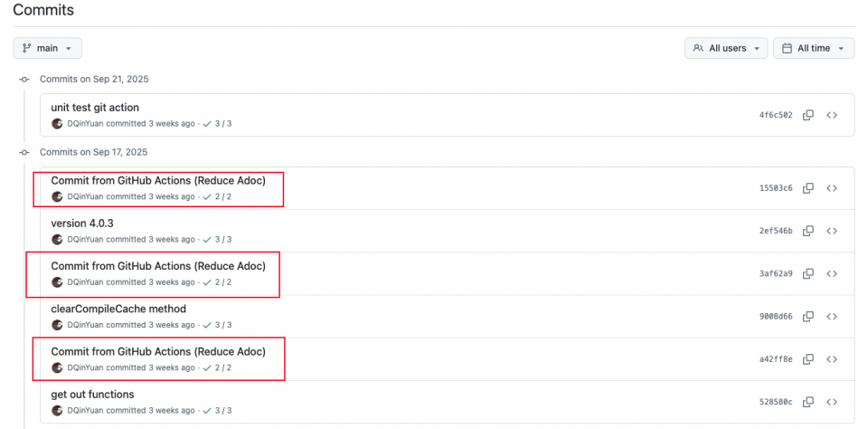Expand the All users filter
Screen dimensions: 868x429
[726, 48]
